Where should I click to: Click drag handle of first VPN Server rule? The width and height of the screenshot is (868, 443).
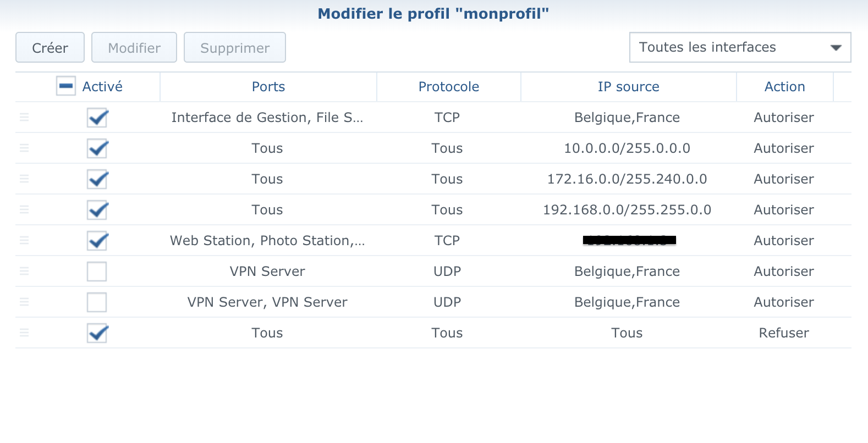click(x=24, y=271)
